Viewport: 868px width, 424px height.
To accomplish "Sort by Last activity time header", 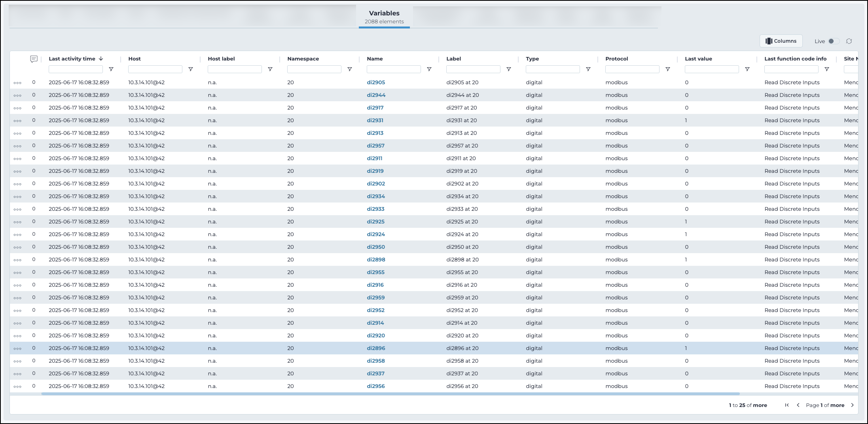I will [72, 59].
